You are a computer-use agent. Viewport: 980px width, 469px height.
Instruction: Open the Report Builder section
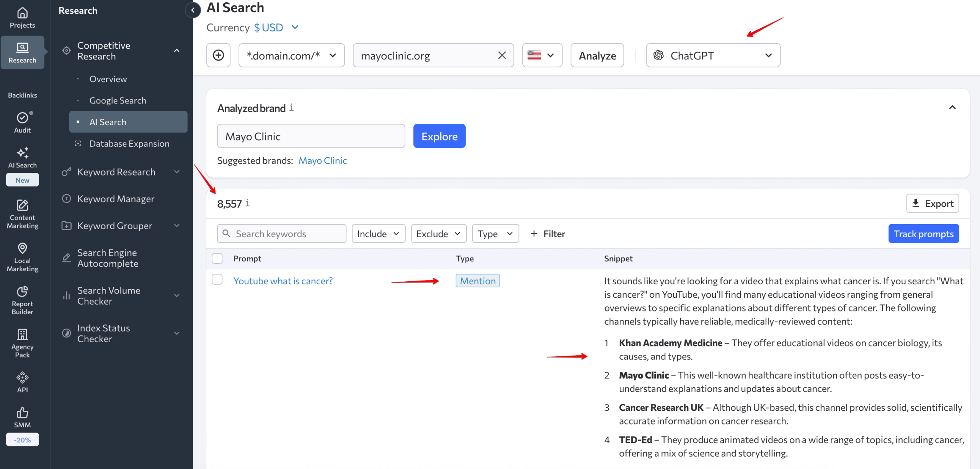pyautogui.click(x=22, y=301)
